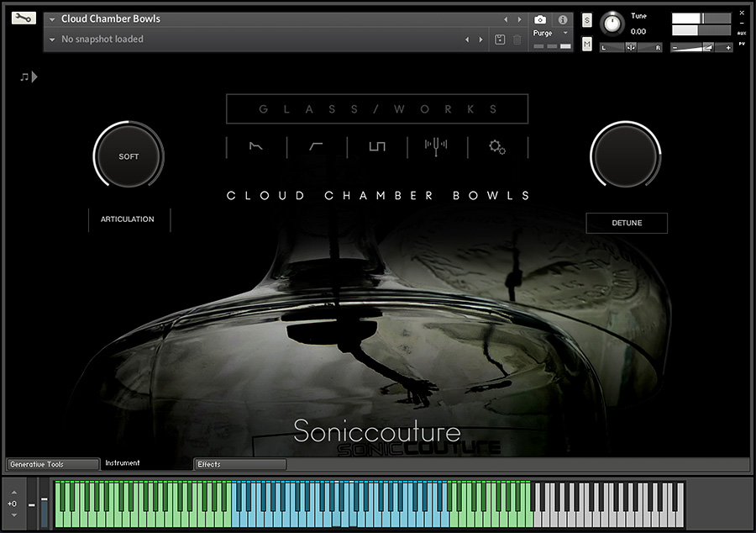Open instrument edit mode with wrench icon
This screenshot has width=756, height=533.
24,18
